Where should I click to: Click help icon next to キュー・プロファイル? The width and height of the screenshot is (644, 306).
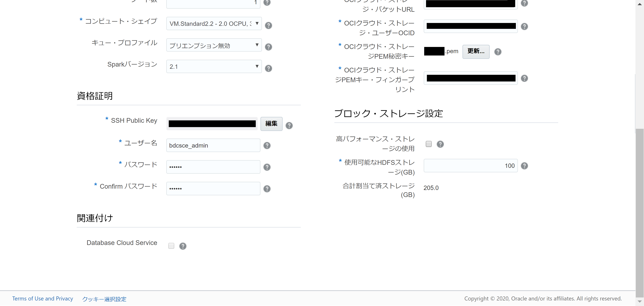pos(268,47)
